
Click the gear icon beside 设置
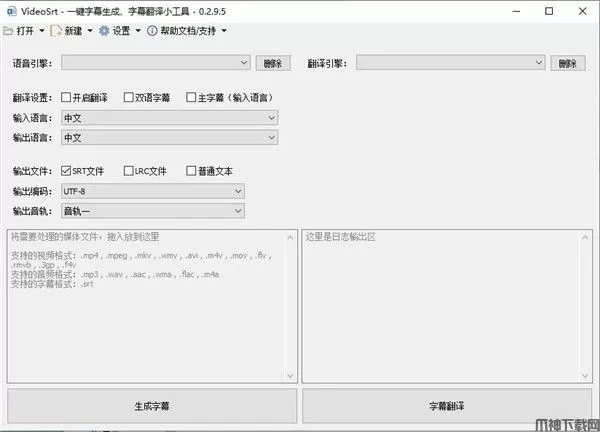point(104,31)
